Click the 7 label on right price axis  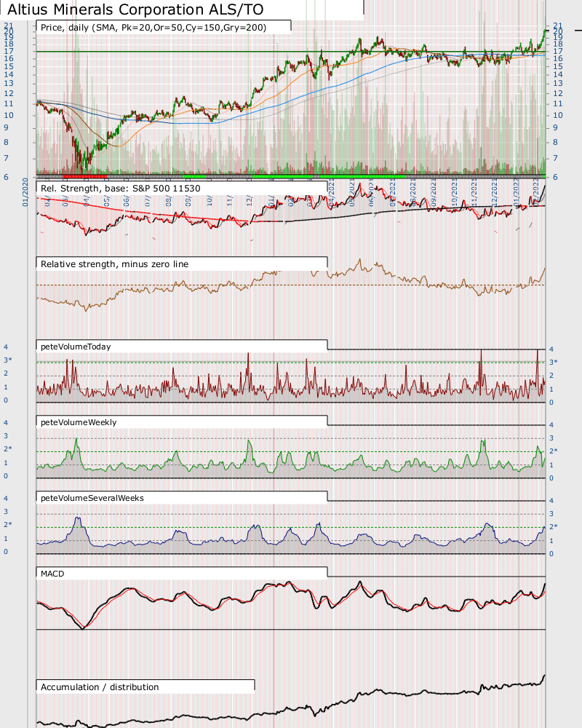pos(555,158)
